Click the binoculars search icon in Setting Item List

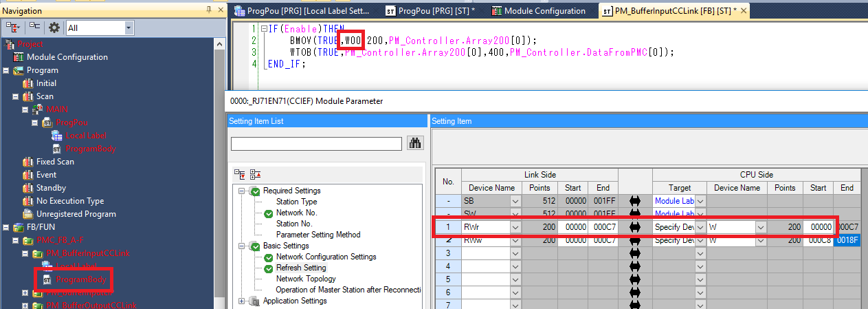[415, 143]
